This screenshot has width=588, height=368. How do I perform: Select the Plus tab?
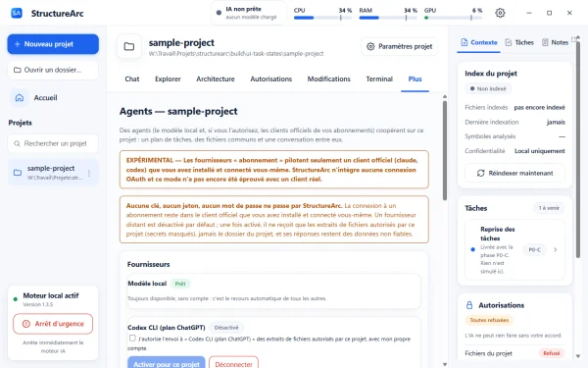[x=415, y=79]
